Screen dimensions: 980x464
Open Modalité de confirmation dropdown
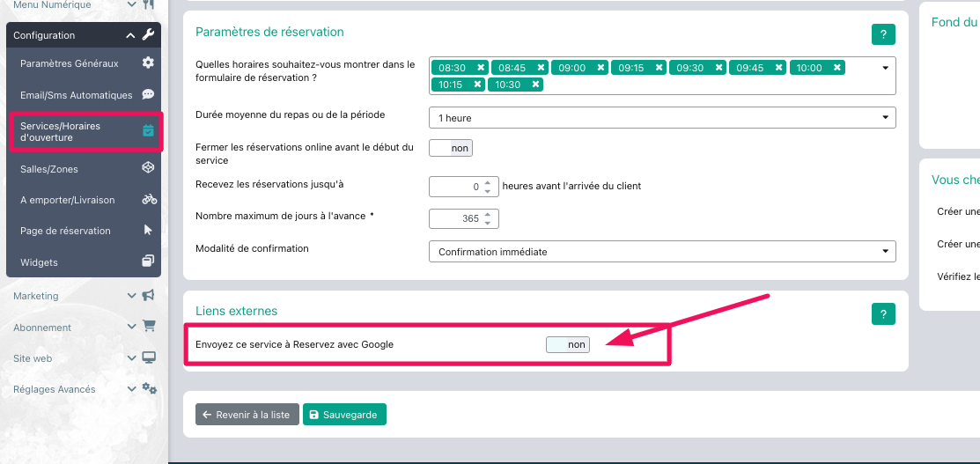(x=662, y=252)
